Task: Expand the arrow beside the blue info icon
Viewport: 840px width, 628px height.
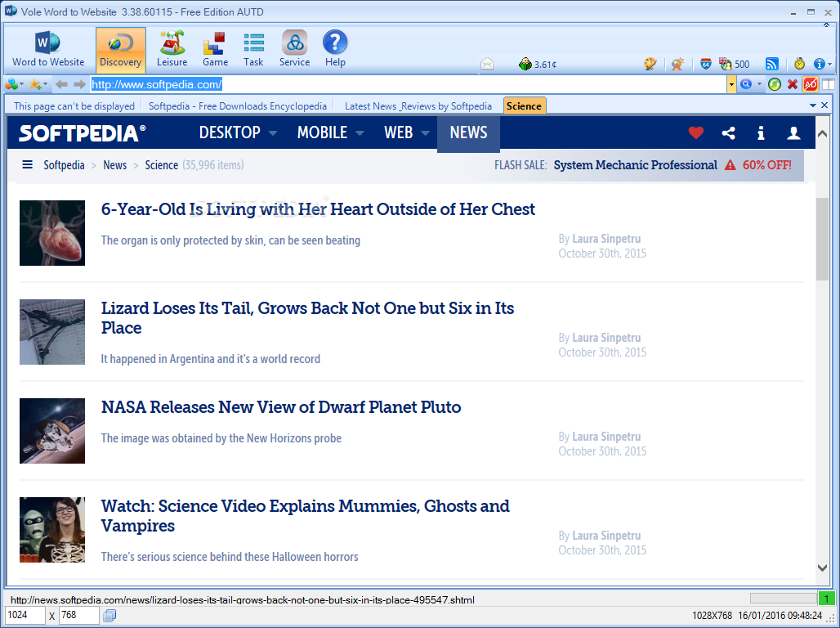Action: coord(830,65)
